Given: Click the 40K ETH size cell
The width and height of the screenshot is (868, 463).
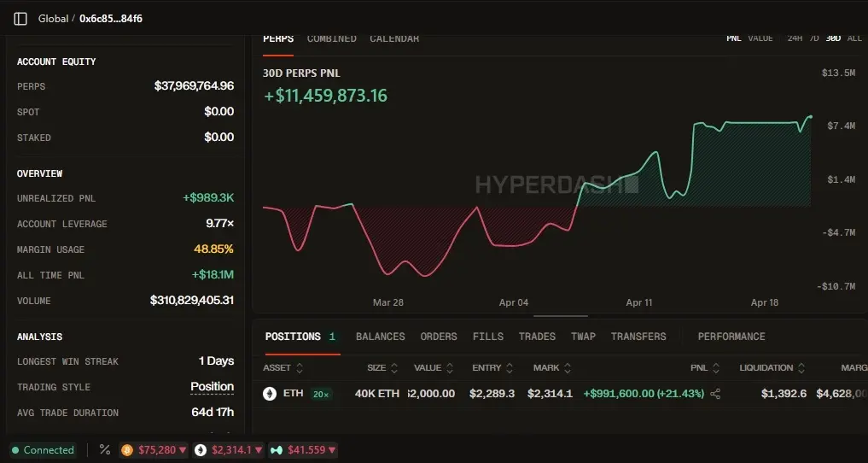Looking at the screenshot, I should pos(377,394).
